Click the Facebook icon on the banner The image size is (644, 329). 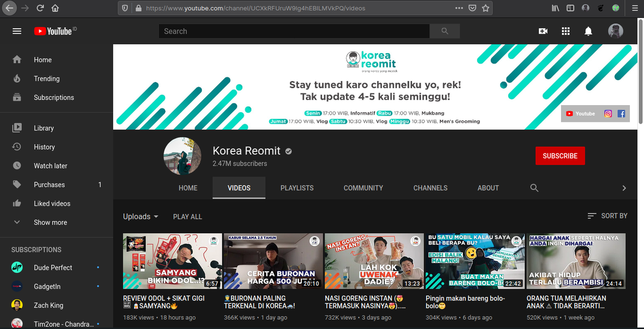[621, 114]
